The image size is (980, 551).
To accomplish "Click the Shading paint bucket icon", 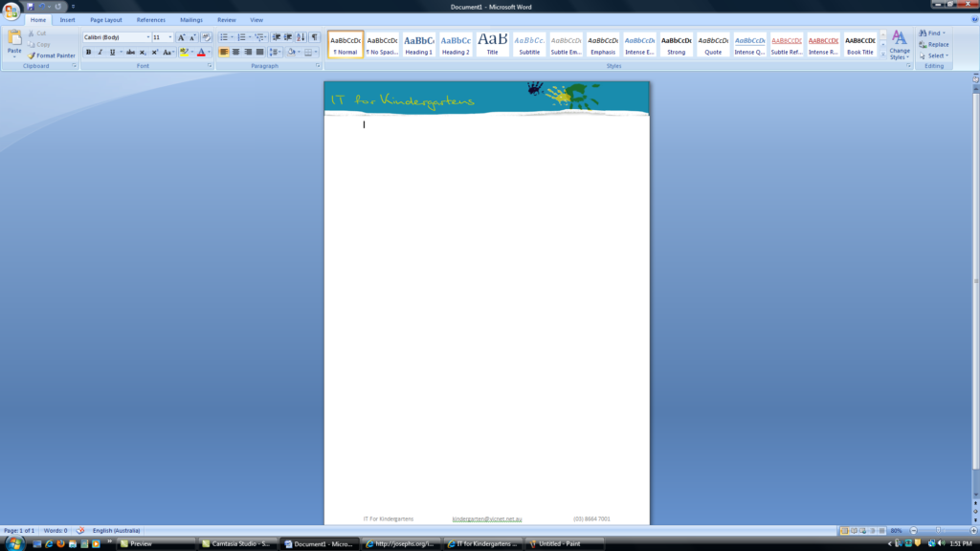I will click(x=291, y=53).
